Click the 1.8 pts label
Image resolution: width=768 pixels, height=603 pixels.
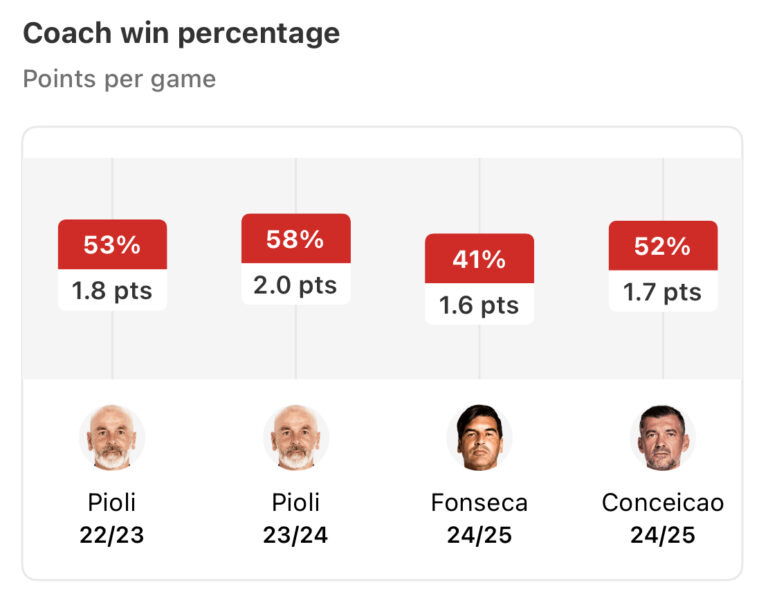tap(112, 291)
